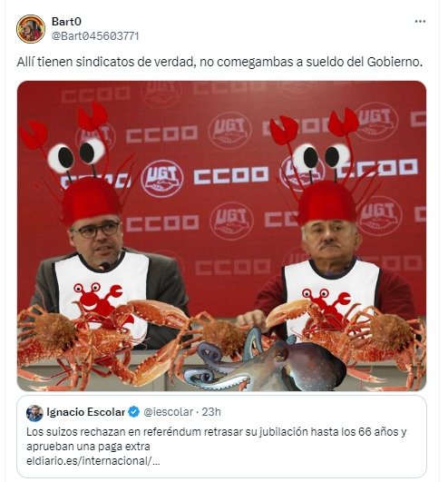Click Ignacio Escolar's small avatar
This screenshot has height=482, width=448.
click(x=34, y=413)
